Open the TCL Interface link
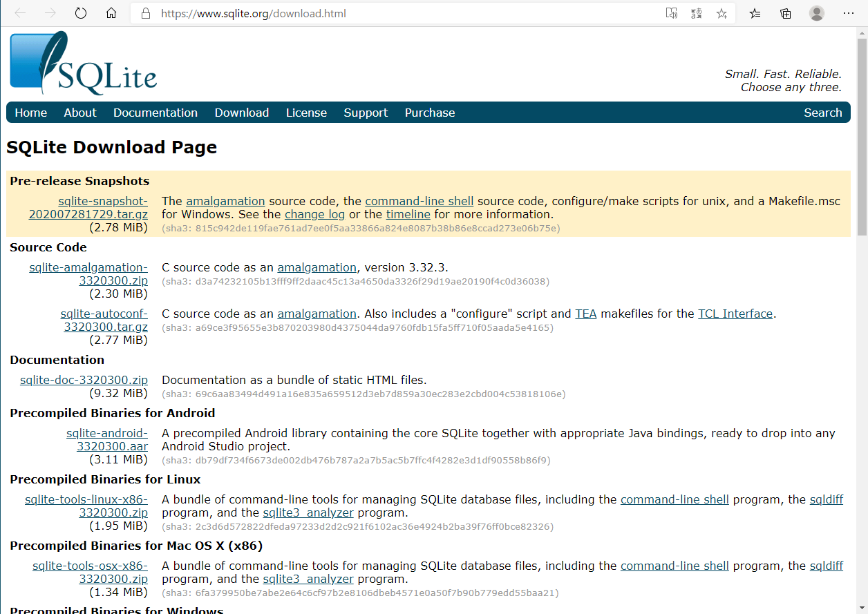This screenshot has width=868, height=614. coord(735,314)
